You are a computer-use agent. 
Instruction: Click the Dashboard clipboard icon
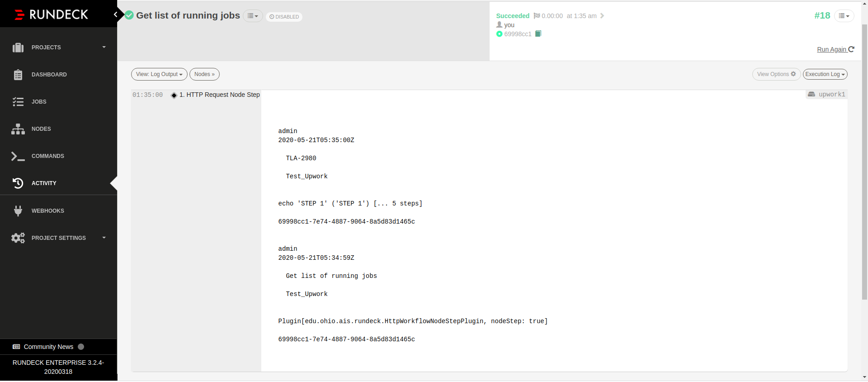click(18, 75)
